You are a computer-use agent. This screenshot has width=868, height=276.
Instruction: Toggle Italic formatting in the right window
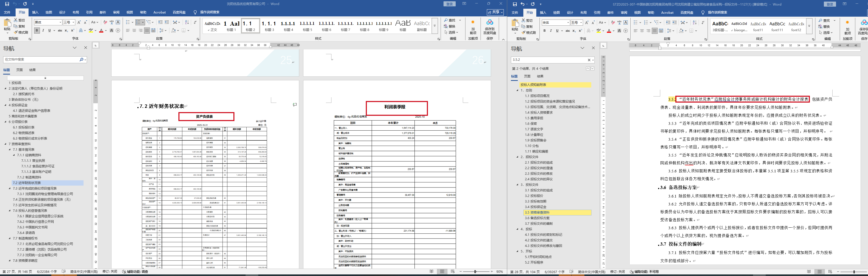coord(551,31)
